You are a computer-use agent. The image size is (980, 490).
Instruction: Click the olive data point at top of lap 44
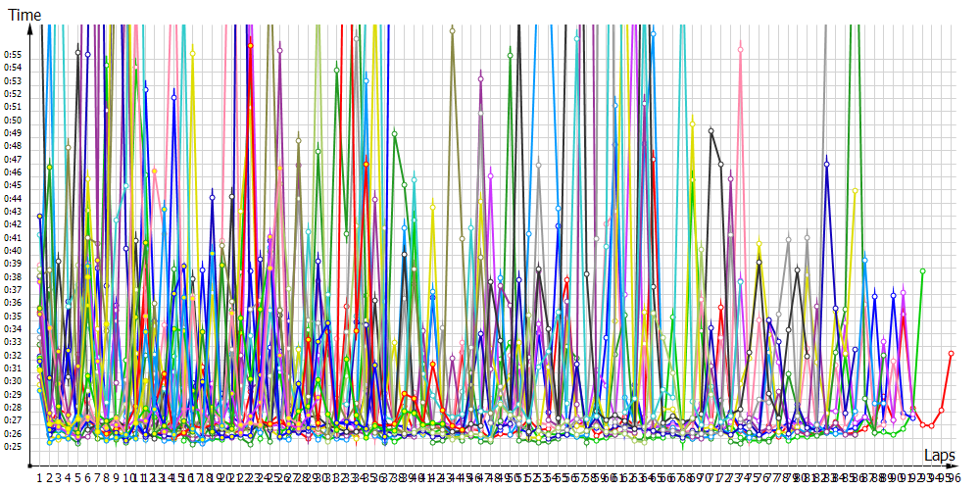[452, 30]
